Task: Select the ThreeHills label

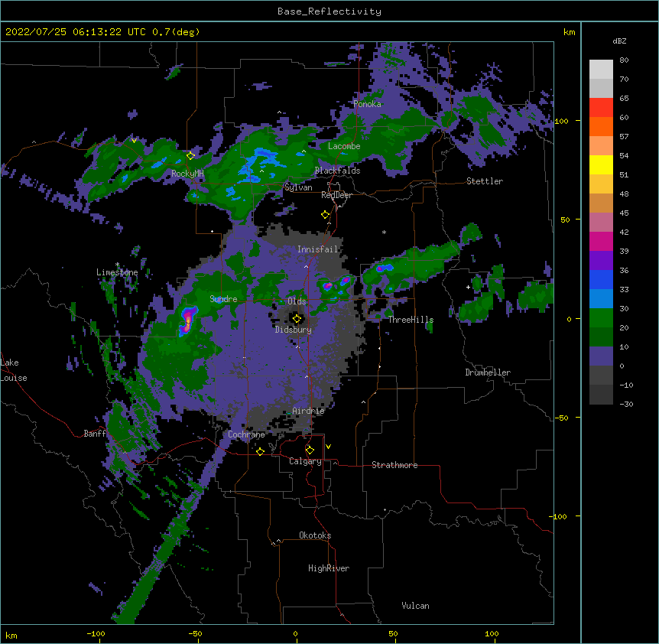Action: (411, 320)
